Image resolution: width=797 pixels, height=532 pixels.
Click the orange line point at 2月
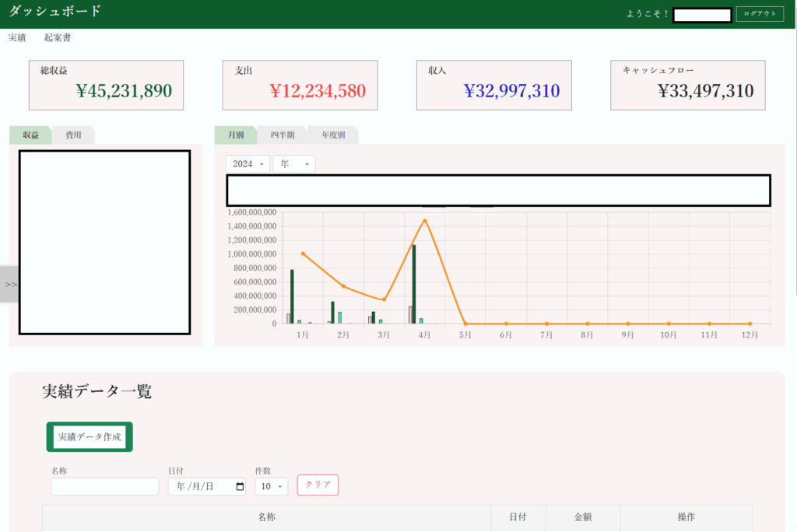(343, 286)
